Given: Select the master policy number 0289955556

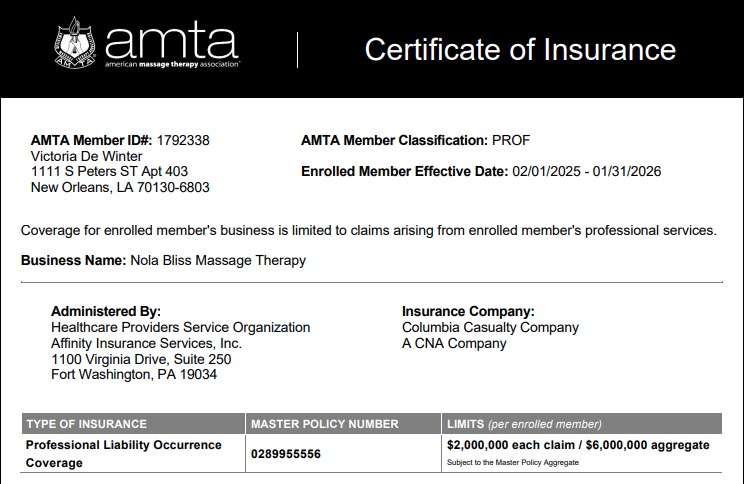Looking at the screenshot, I should pyautogui.click(x=287, y=454).
